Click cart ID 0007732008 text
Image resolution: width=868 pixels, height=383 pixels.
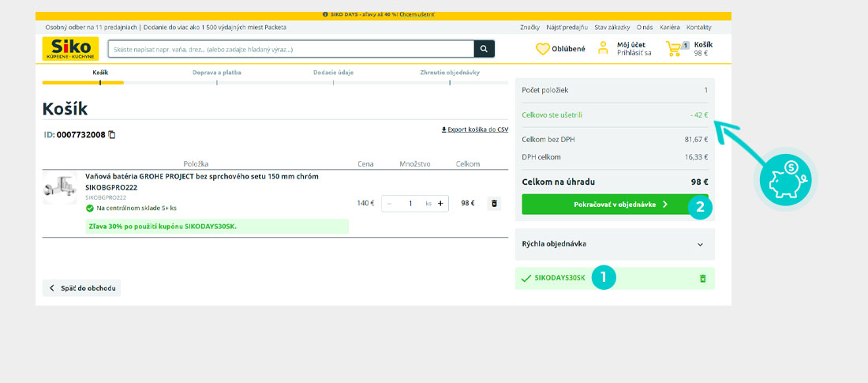80,135
